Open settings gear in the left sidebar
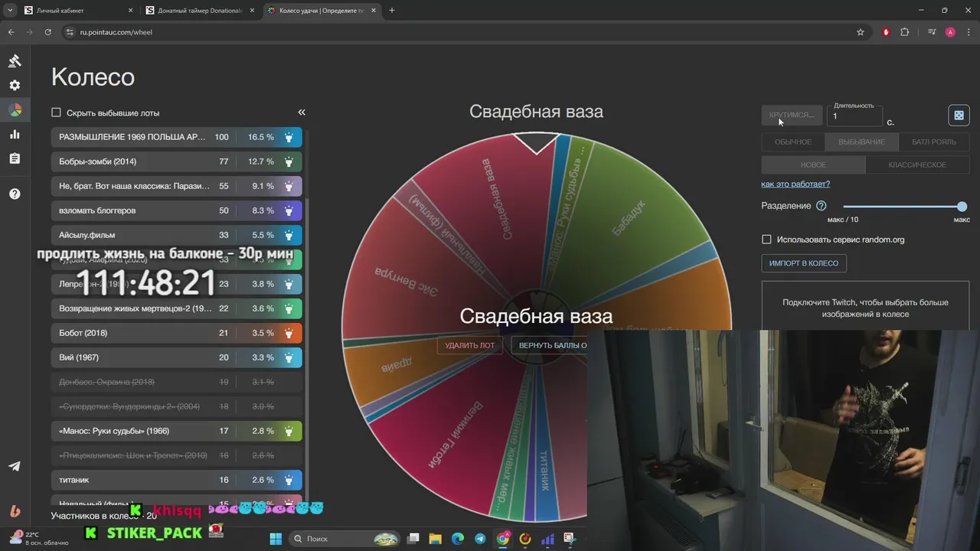 (15, 85)
